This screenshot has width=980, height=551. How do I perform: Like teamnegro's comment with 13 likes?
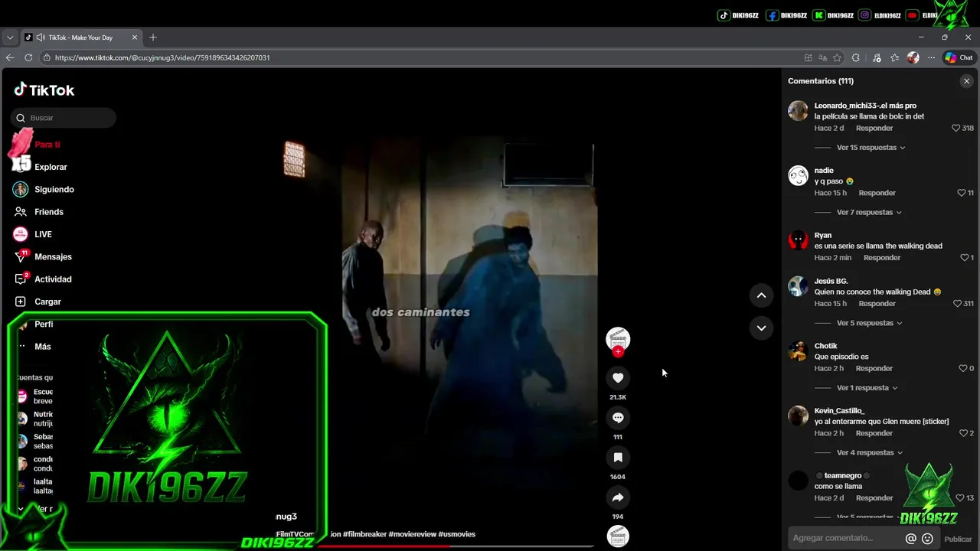pyautogui.click(x=960, y=498)
